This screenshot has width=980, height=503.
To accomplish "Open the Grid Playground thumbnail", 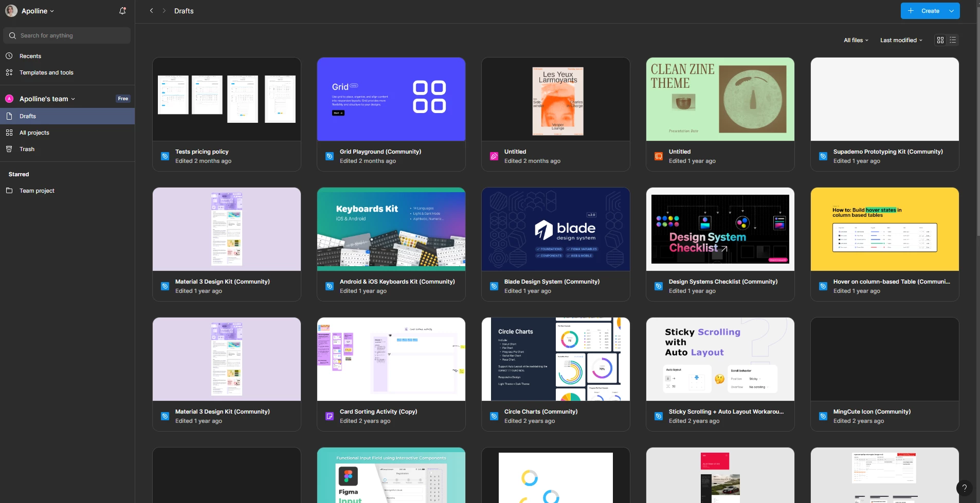I will click(x=391, y=99).
